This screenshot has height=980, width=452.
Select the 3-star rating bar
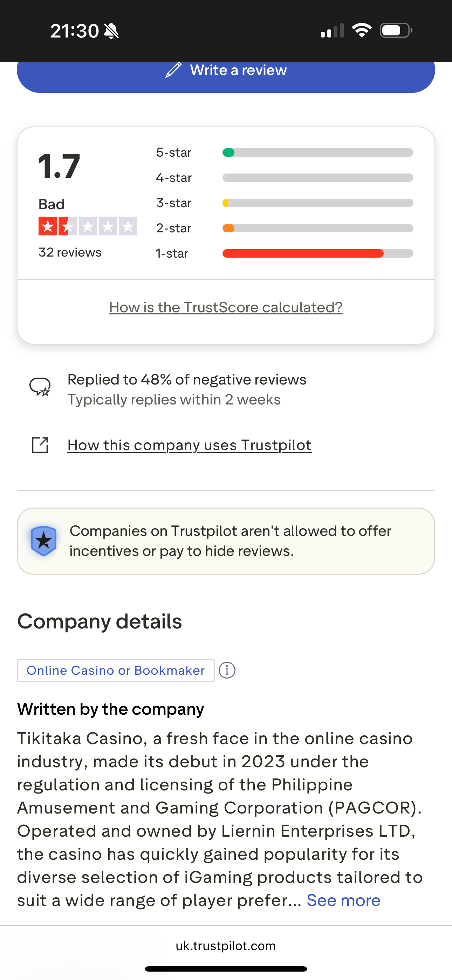coord(317,203)
